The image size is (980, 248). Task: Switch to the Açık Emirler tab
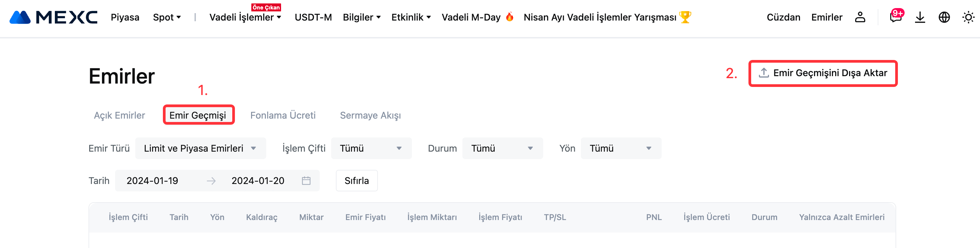coord(119,116)
